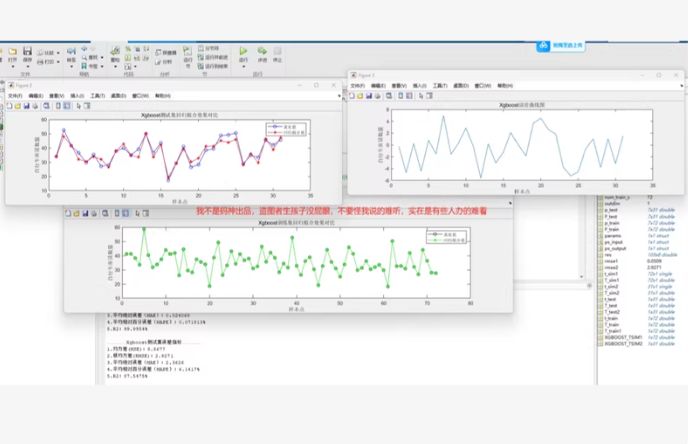This screenshot has height=444, width=698.
Task: Click Open File icon in Figure 2 toolbar
Action: point(18,106)
